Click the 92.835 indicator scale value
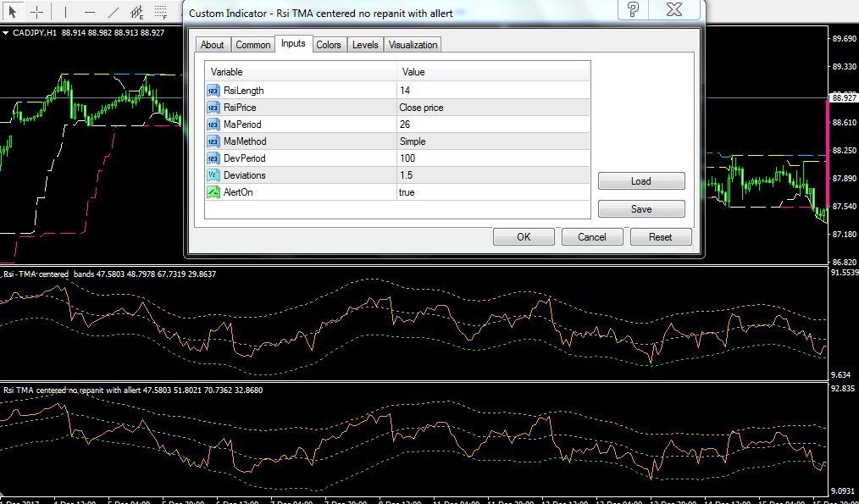The image size is (859, 504). click(x=844, y=389)
